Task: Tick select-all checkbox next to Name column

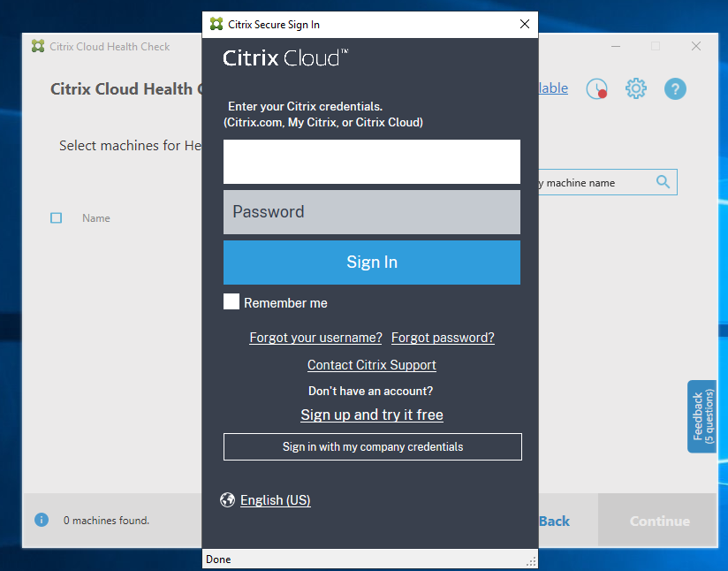Action: click(57, 218)
